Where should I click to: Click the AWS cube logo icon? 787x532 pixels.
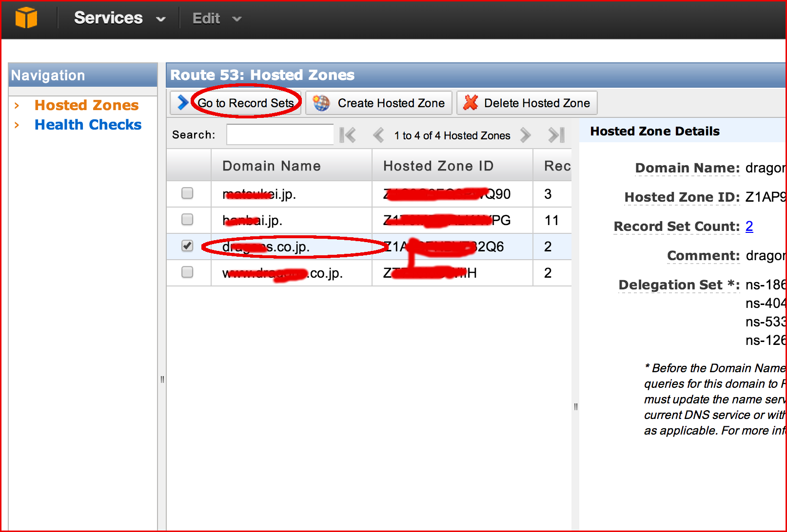click(x=26, y=18)
